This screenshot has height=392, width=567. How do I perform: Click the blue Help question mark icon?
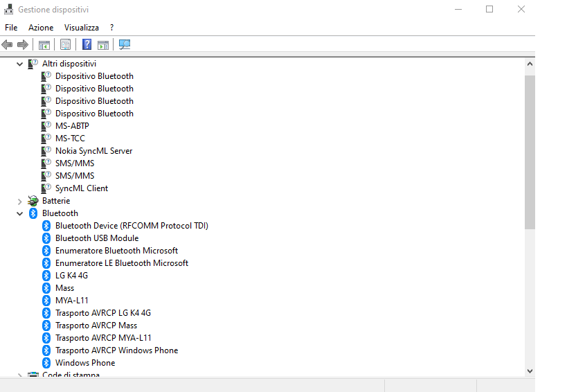87,44
